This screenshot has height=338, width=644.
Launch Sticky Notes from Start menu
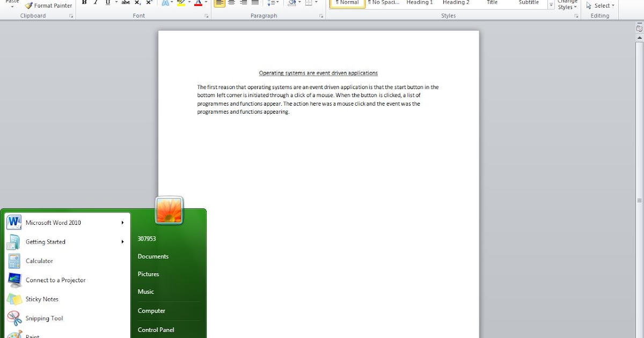point(67,299)
